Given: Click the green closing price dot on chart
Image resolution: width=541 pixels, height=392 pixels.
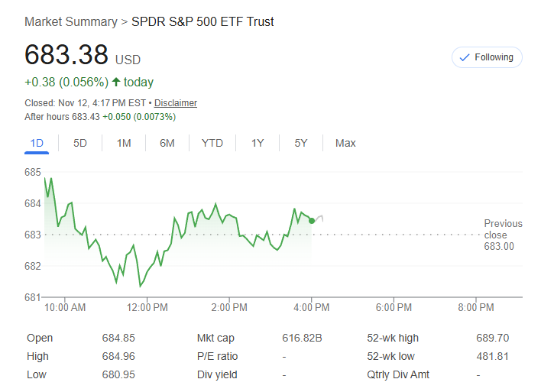Looking at the screenshot, I should pos(312,221).
